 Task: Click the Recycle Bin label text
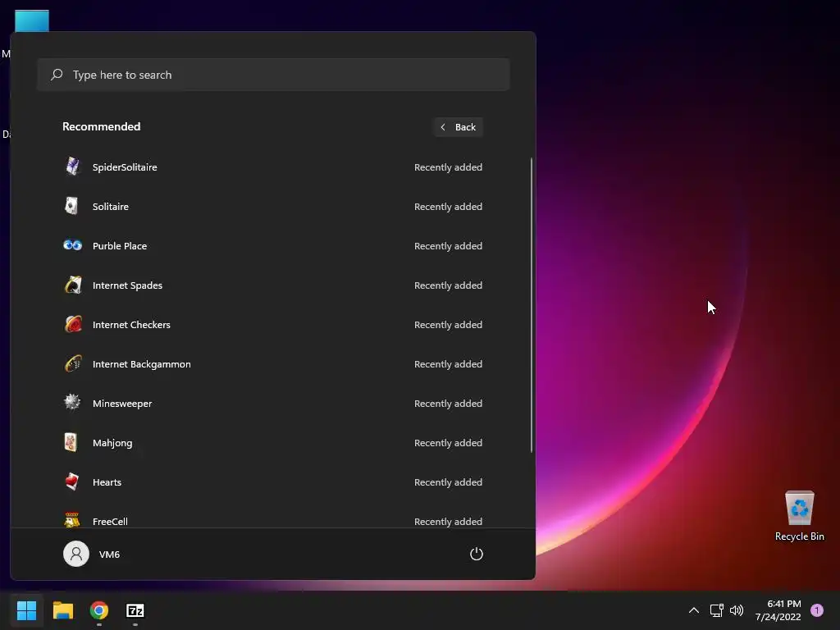(799, 536)
